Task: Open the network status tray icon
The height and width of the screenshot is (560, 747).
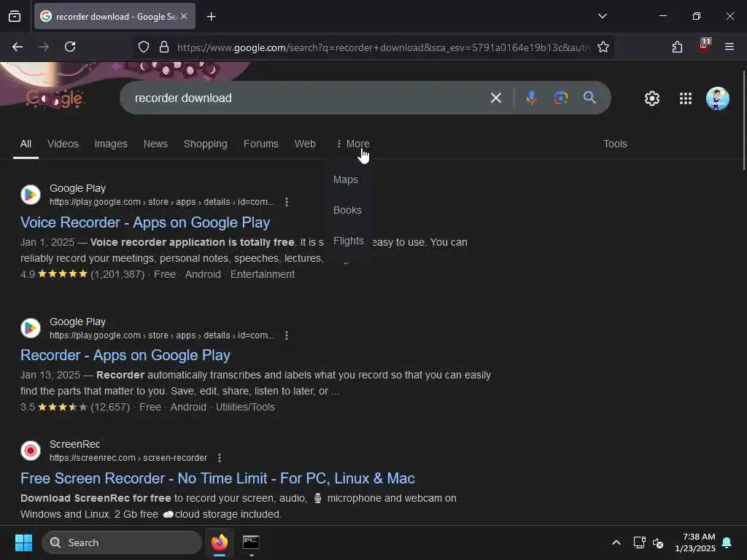Action: point(639,542)
